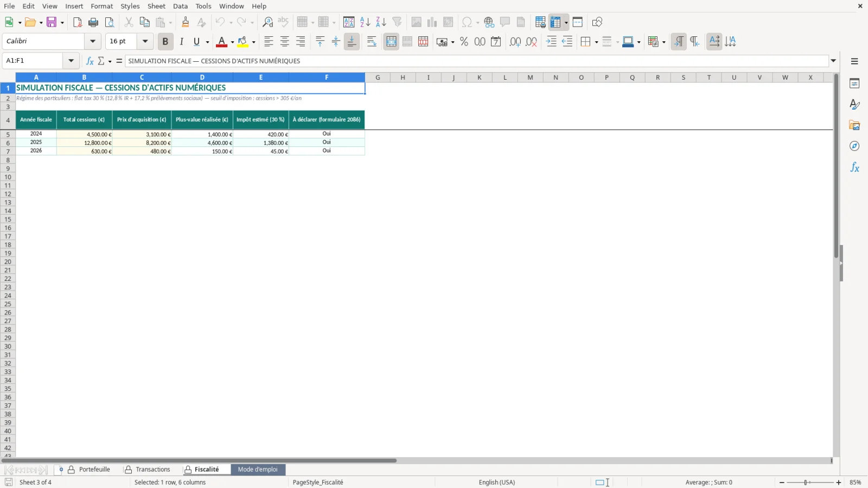Center text horizontally

pyautogui.click(x=284, y=42)
